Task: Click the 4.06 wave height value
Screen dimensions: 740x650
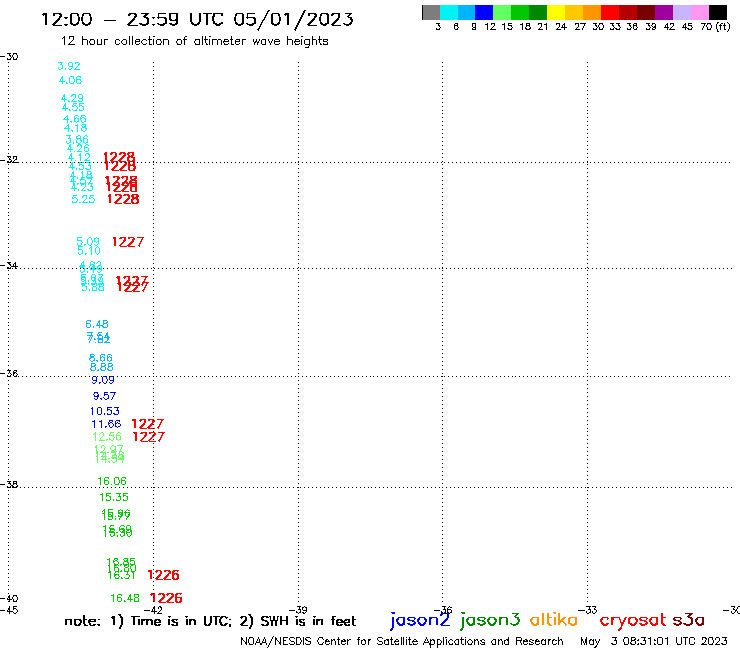Action: point(70,80)
